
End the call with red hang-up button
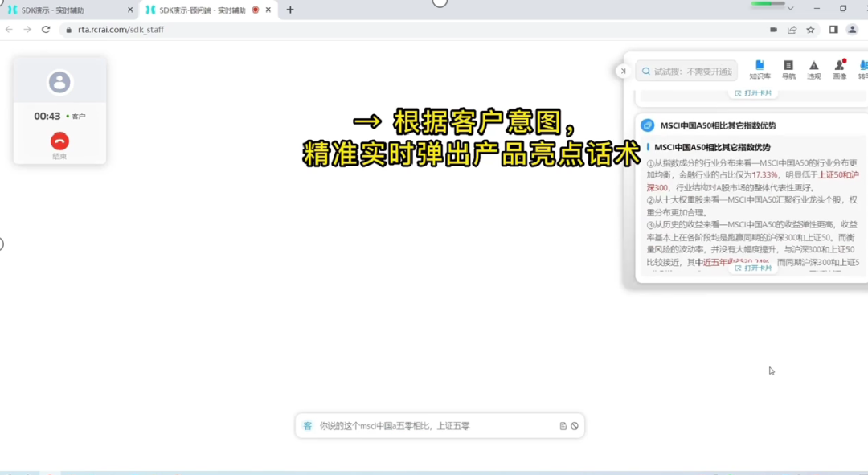(59, 141)
